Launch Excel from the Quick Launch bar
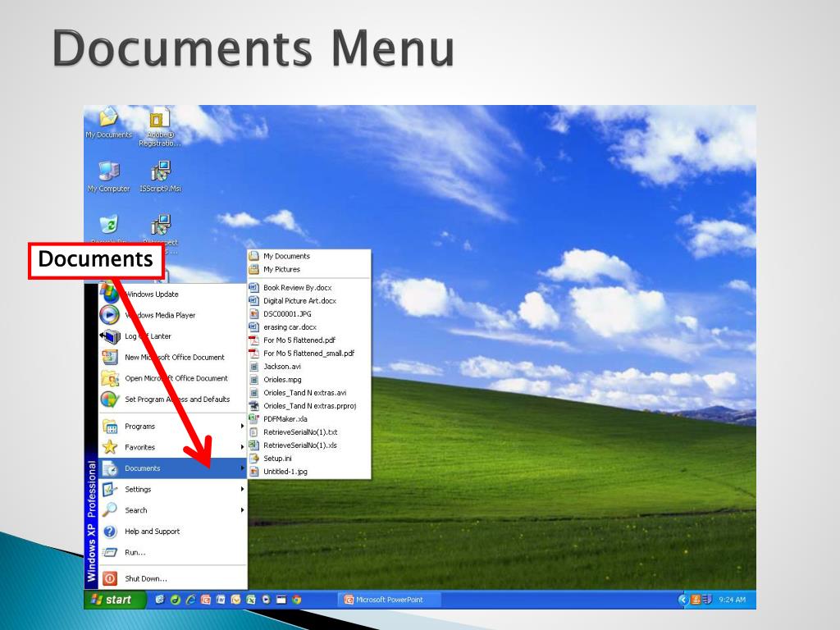840x630 pixels. [251, 600]
